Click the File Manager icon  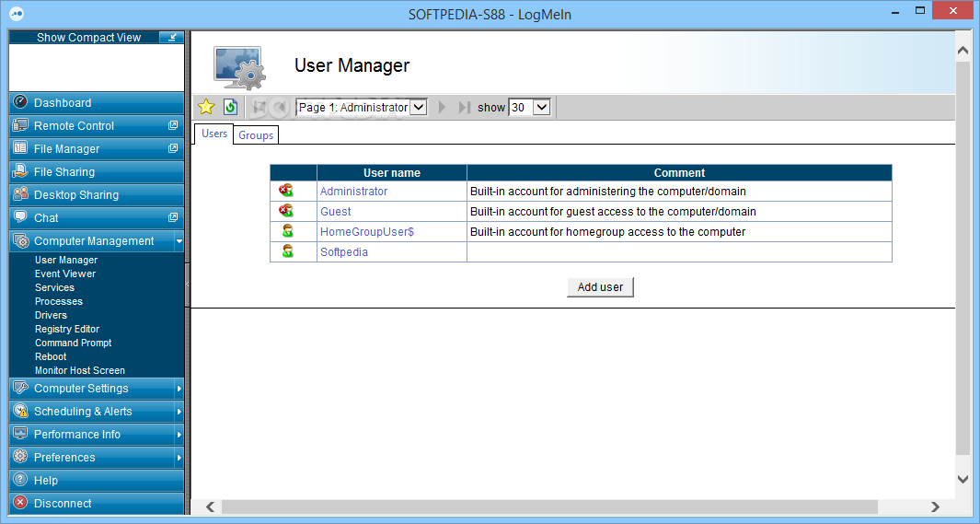pyautogui.click(x=20, y=148)
